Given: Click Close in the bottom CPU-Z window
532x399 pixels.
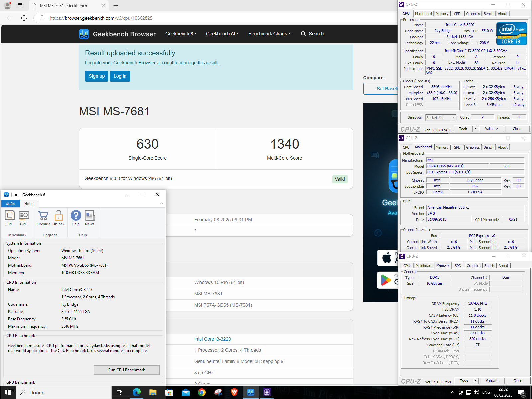Looking at the screenshot, I should 518,381.
